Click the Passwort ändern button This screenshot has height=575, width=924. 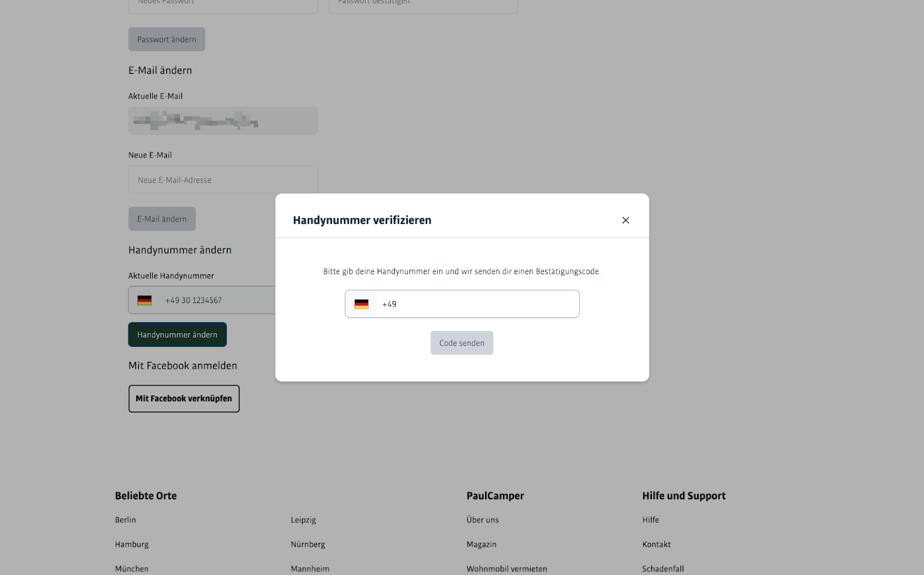166,39
